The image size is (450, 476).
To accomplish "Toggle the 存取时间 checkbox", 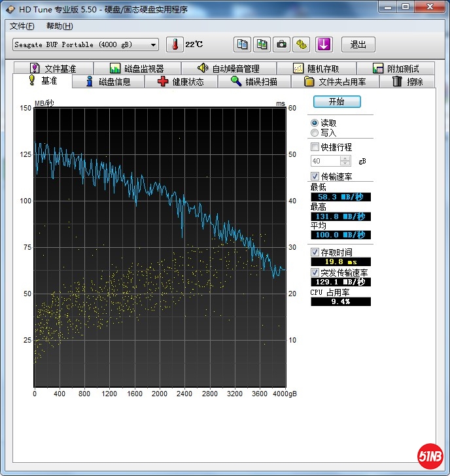I will pos(315,252).
